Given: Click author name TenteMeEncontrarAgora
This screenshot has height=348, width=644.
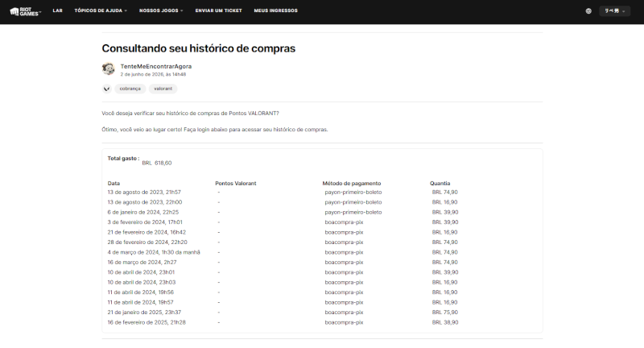Looking at the screenshot, I should pos(156,66).
